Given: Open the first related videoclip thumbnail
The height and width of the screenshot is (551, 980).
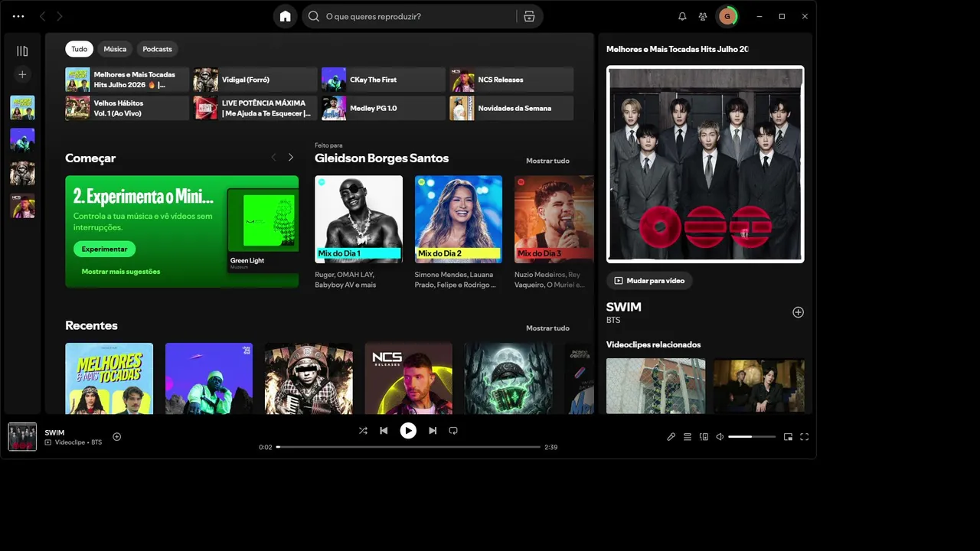Looking at the screenshot, I should (656, 386).
